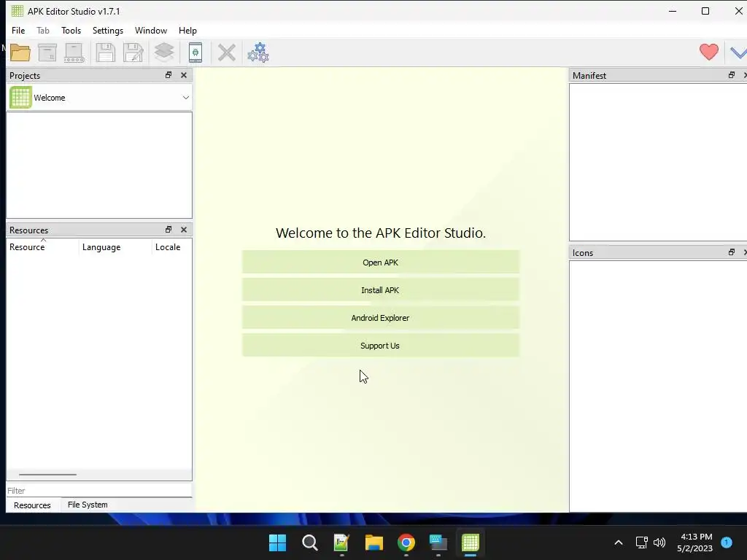Close the Resources panel

pos(183,230)
